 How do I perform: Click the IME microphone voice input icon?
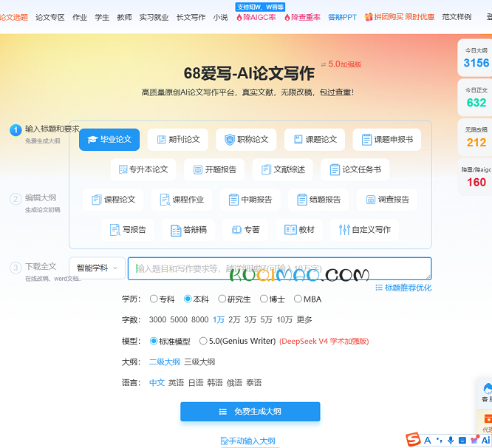pyautogui.click(x=451, y=440)
